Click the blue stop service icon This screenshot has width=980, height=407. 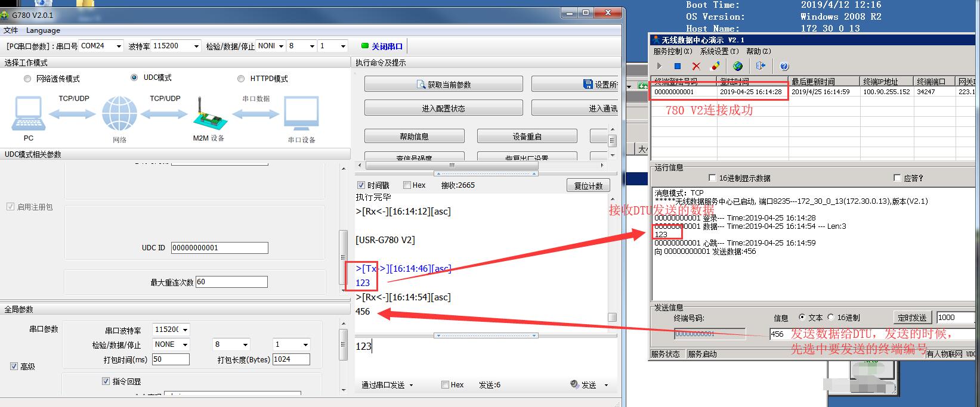click(x=677, y=66)
